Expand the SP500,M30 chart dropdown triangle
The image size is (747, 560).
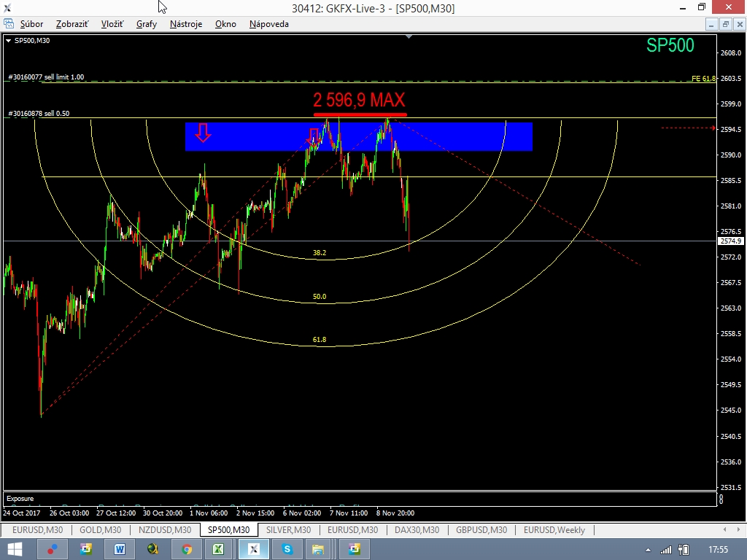point(8,41)
